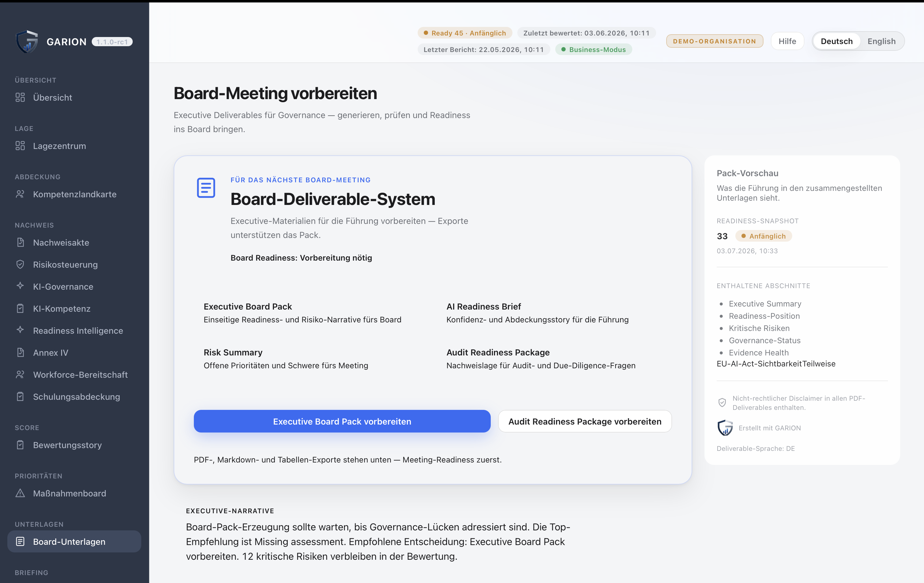Screen dimensions: 924x583
Task: Click the Maßnahmenboard warning triangle icon
Action: [20, 493]
